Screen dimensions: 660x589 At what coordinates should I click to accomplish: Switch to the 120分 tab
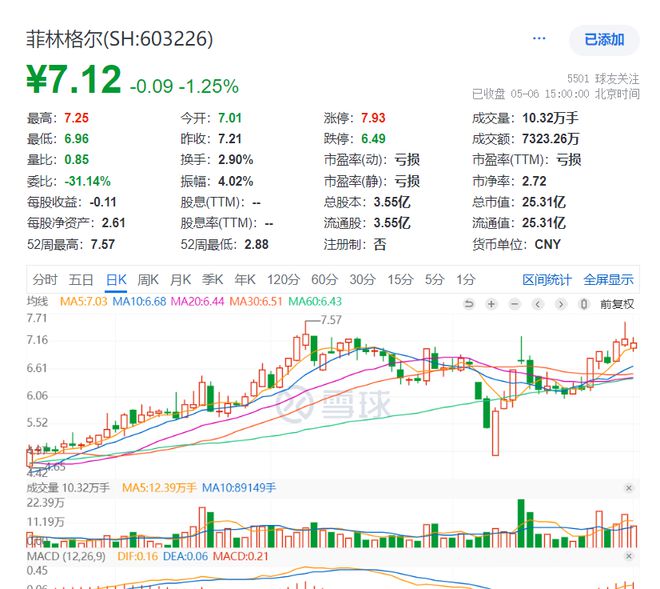(283, 280)
